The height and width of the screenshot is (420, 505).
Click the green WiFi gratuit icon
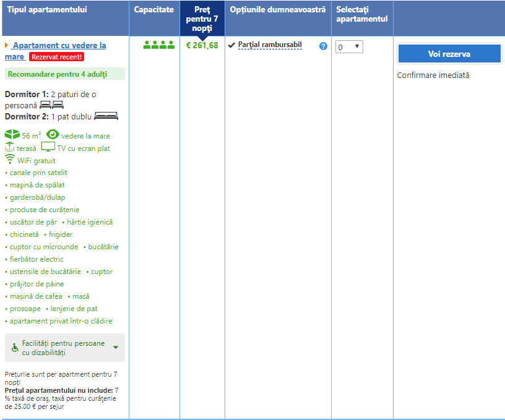coord(10,160)
